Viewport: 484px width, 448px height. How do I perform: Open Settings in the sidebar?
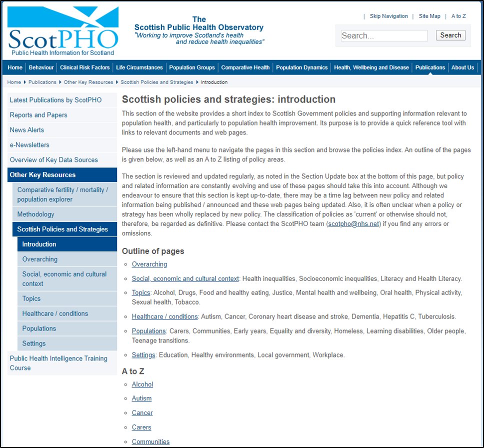[67, 343]
